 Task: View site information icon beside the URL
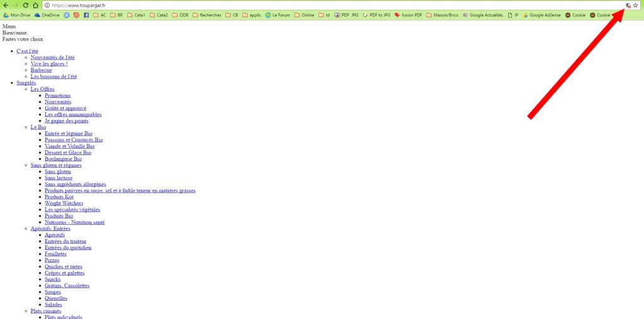tap(47, 5)
